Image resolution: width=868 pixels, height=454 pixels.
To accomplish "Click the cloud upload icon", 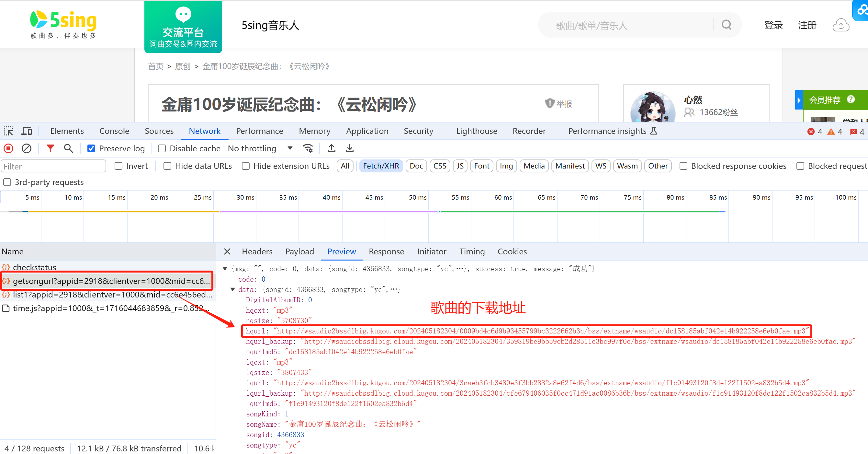I will [841, 25].
